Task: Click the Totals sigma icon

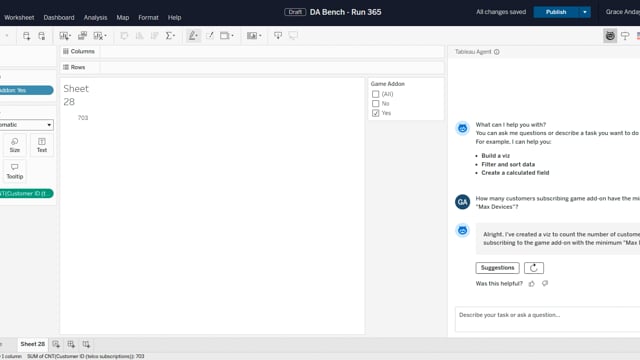Action: pyautogui.click(x=169, y=36)
